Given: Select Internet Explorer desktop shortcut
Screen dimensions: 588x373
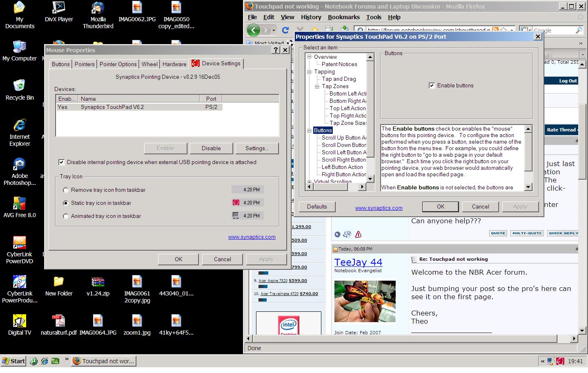Looking at the screenshot, I should (x=19, y=133).
